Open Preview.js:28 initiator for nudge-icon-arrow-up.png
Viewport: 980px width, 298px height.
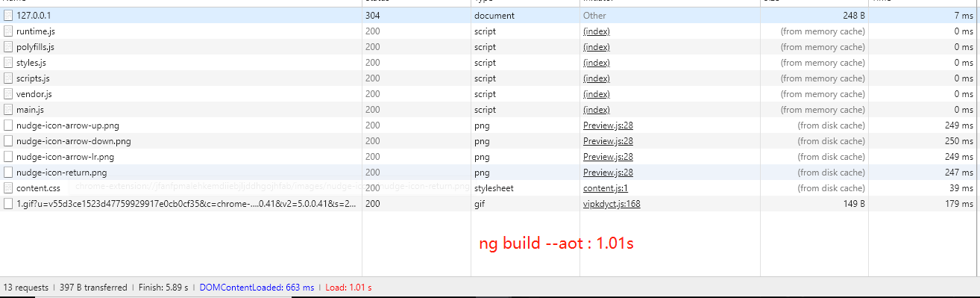(608, 125)
